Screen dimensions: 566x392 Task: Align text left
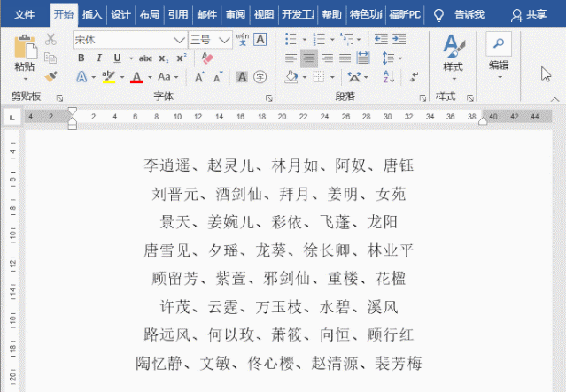291,58
